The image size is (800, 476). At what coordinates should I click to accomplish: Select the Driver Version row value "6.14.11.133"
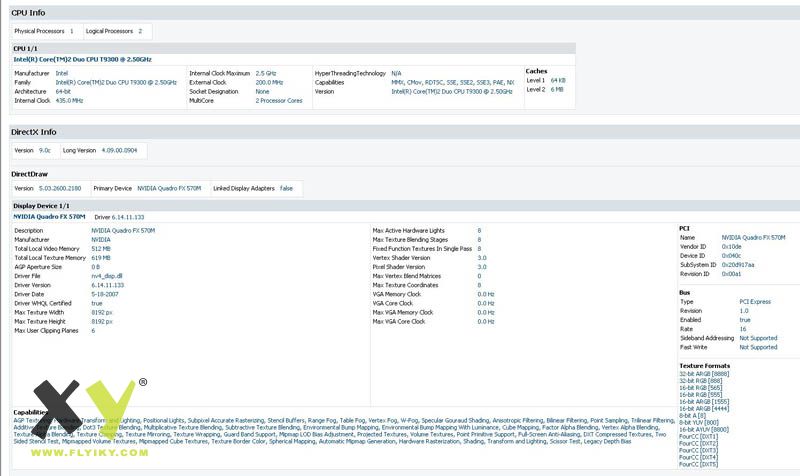[108, 286]
